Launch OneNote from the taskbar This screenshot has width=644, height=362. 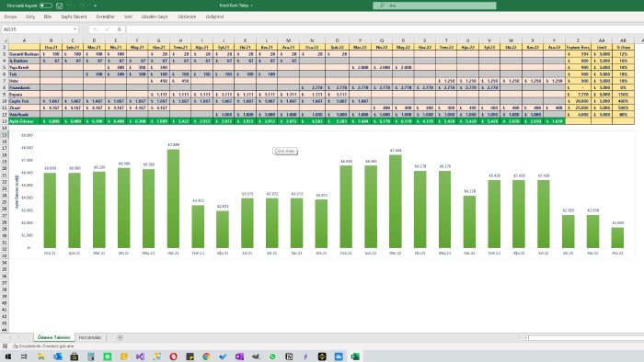(x=239, y=356)
